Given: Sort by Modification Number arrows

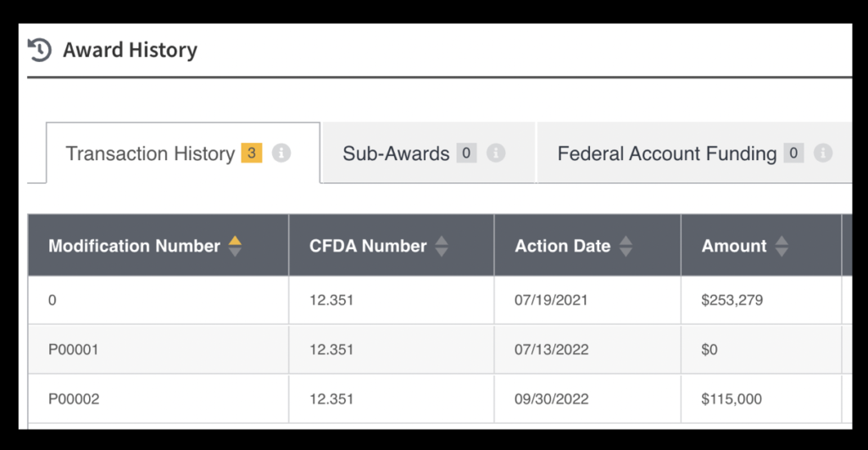Looking at the screenshot, I should (x=235, y=246).
